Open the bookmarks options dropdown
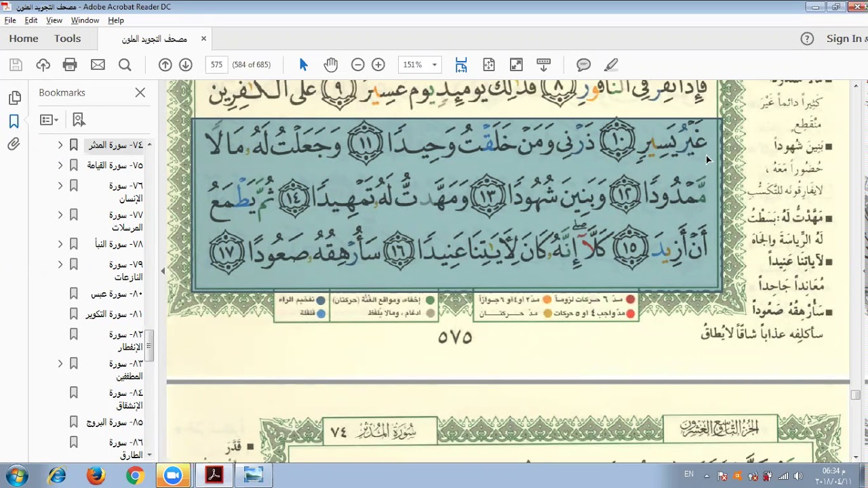This screenshot has height=488, width=868. [49, 120]
